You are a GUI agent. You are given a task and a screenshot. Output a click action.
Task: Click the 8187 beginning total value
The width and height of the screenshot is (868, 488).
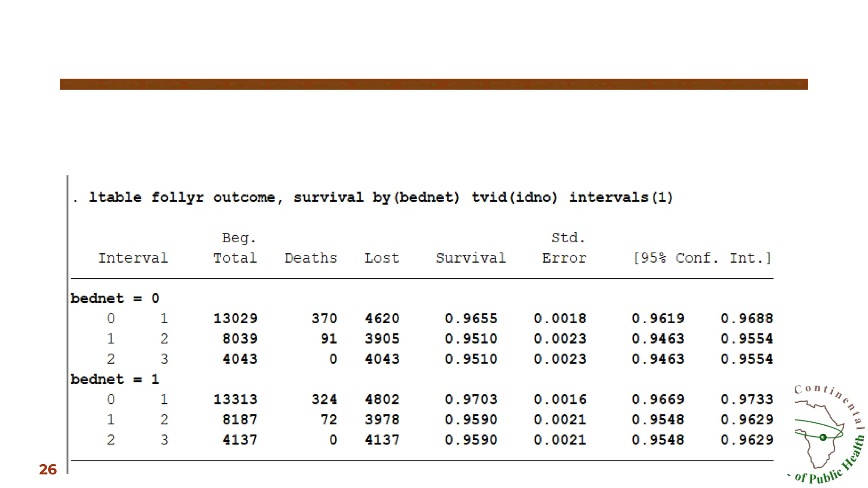pyautogui.click(x=240, y=420)
